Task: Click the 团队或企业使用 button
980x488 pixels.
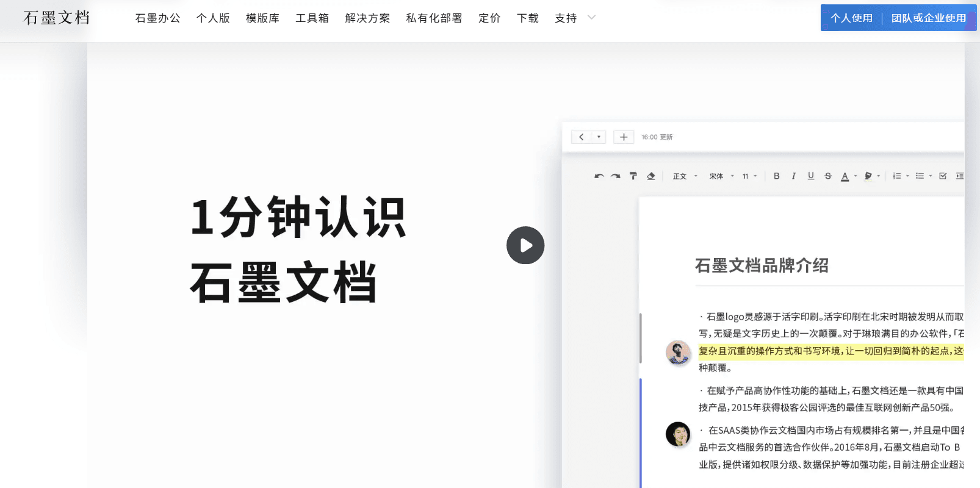Action: pos(929,18)
